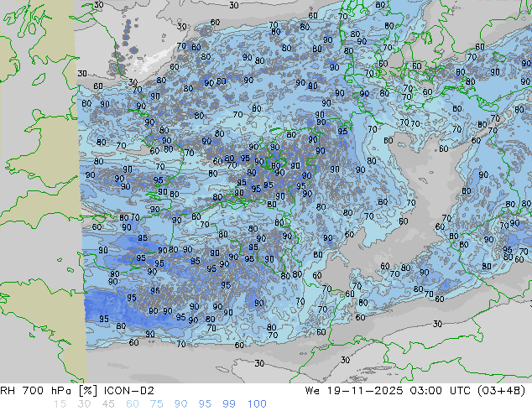532x411 pixels.
Task: Select the legend value 90 in colour scale
Action: coord(180,404)
